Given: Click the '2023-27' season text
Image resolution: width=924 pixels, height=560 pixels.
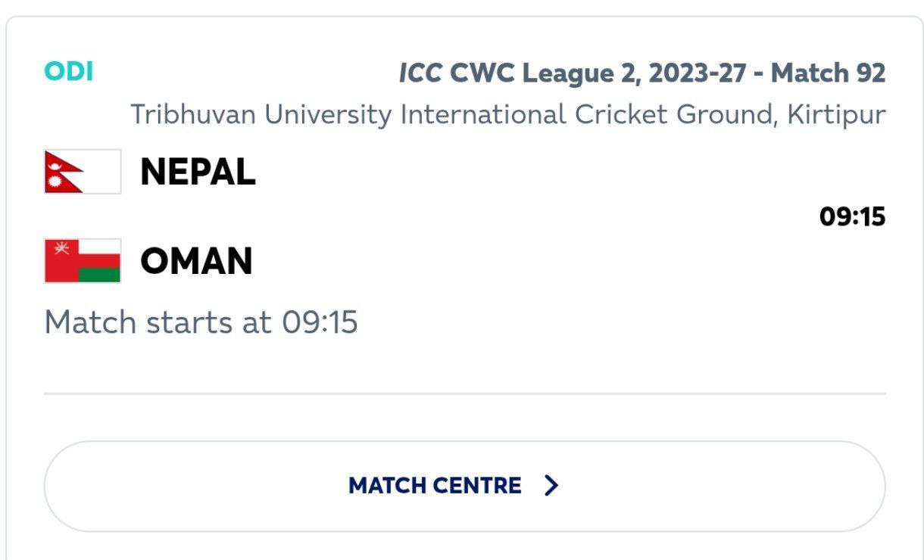Looking at the screenshot, I should pyautogui.click(x=706, y=73).
